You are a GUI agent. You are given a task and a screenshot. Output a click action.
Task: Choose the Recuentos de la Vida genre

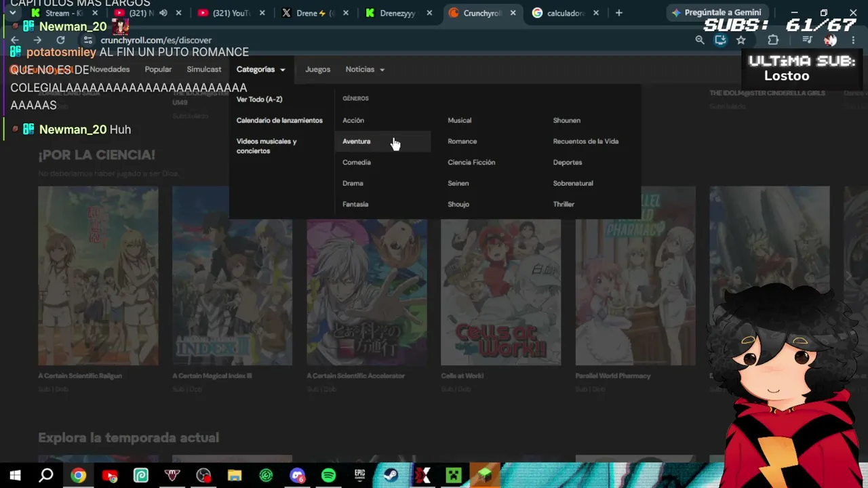click(585, 141)
